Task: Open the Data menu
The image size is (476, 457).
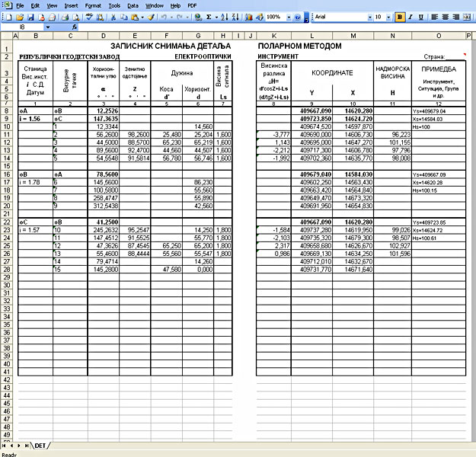Action: pos(133,5)
